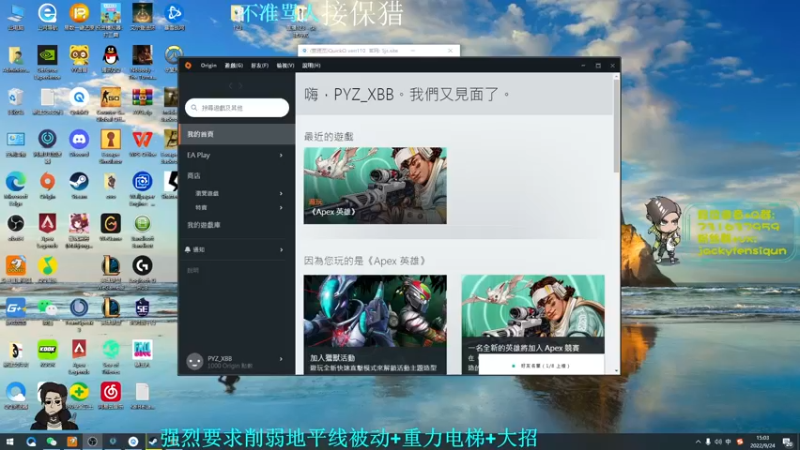
Task: Open 商店 in Origin sidebar
Action: [194, 176]
